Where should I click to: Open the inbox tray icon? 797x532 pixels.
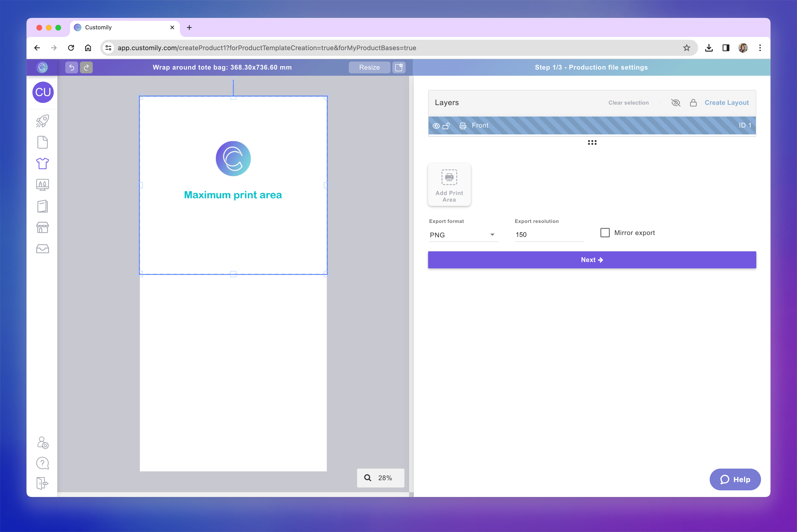point(42,249)
